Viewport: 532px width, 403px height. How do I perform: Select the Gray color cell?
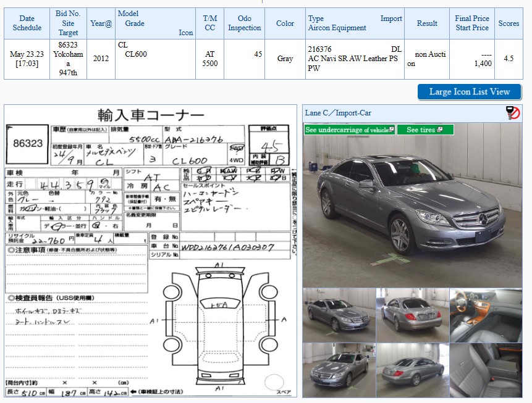(285, 59)
